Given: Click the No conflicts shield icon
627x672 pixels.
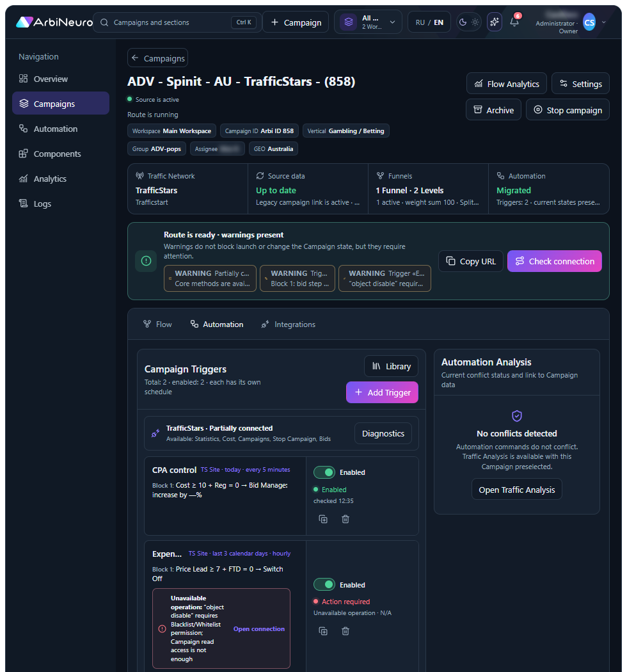Looking at the screenshot, I should tap(517, 416).
